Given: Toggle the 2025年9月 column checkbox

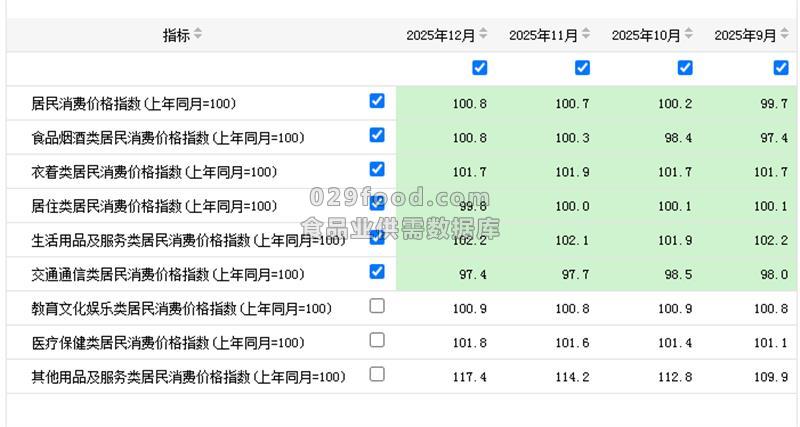Looking at the screenshot, I should [x=781, y=68].
